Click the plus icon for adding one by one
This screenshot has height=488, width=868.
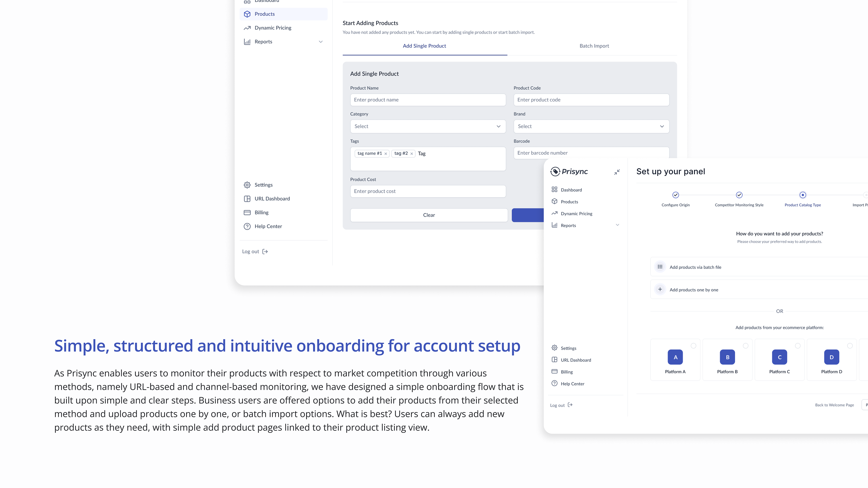coord(660,289)
